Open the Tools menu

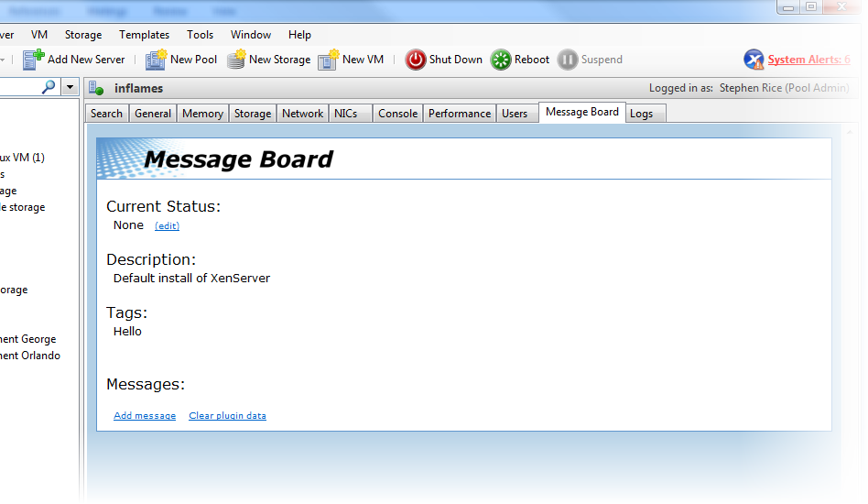click(200, 34)
